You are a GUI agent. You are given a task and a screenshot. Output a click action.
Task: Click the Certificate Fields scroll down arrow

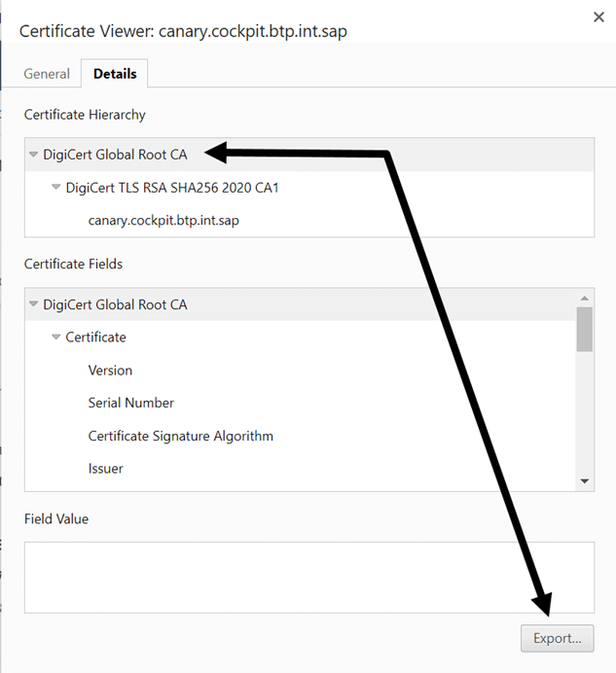click(x=585, y=481)
